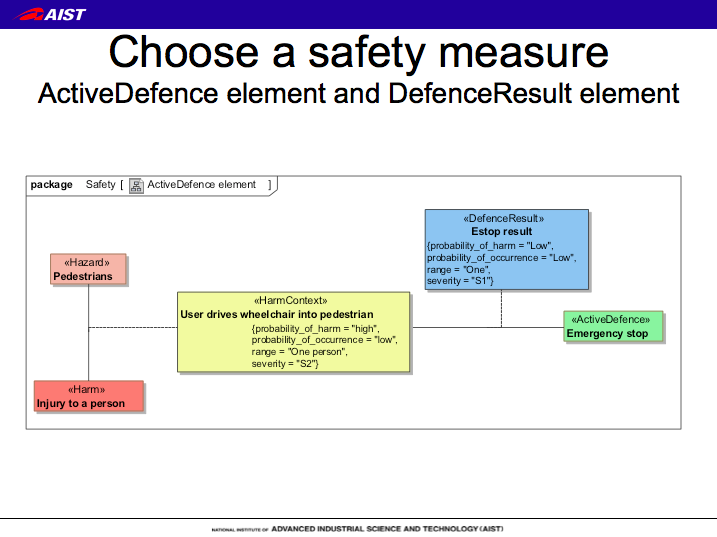This screenshot has width=717, height=537.
Task: Click the range = "One" property
Action: (455, 270)
